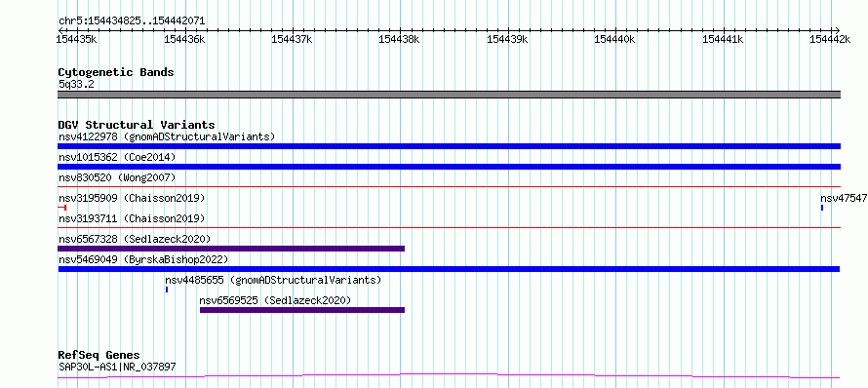Screen dimensions: 868x388
Task: Open the nsv5469049 (ByrskaBishop2022) label
Action: coord(142,259)
